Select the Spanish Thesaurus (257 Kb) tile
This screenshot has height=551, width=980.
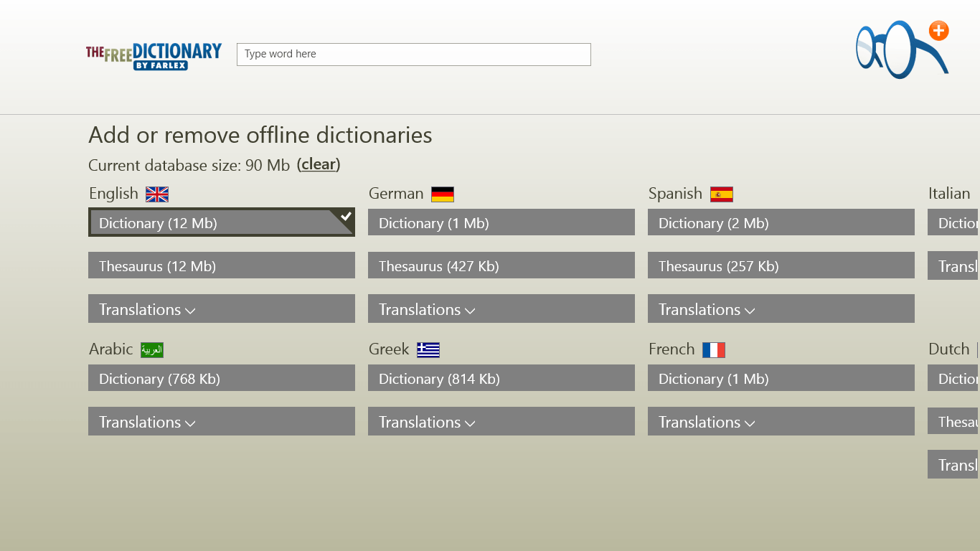tap(781, 265)
